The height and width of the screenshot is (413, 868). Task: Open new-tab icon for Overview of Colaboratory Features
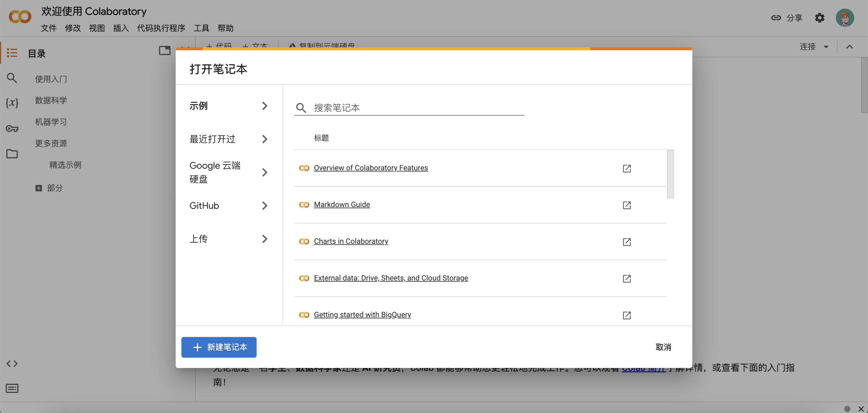[626, 168]
